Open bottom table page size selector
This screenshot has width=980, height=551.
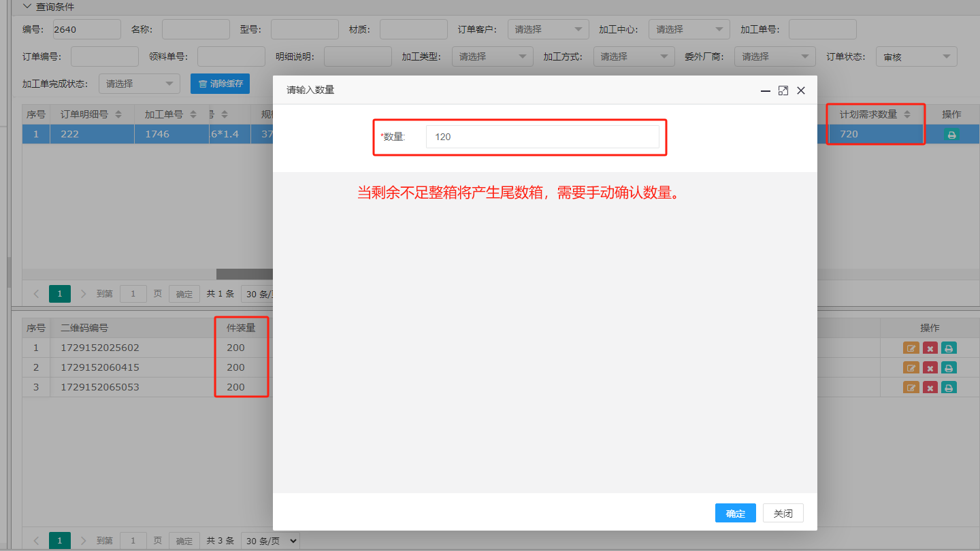pos(270,541)
